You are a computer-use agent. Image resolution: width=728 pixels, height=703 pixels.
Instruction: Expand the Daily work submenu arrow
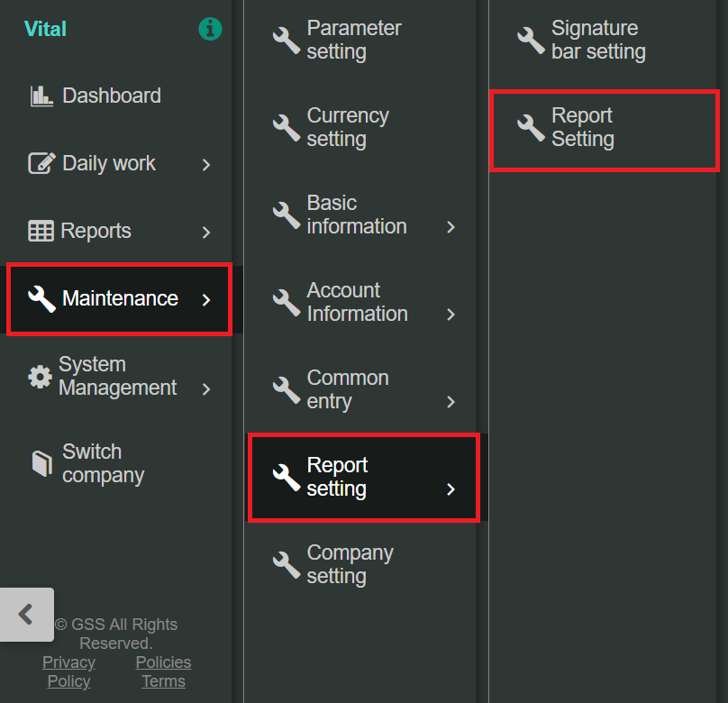click(206, 164)
